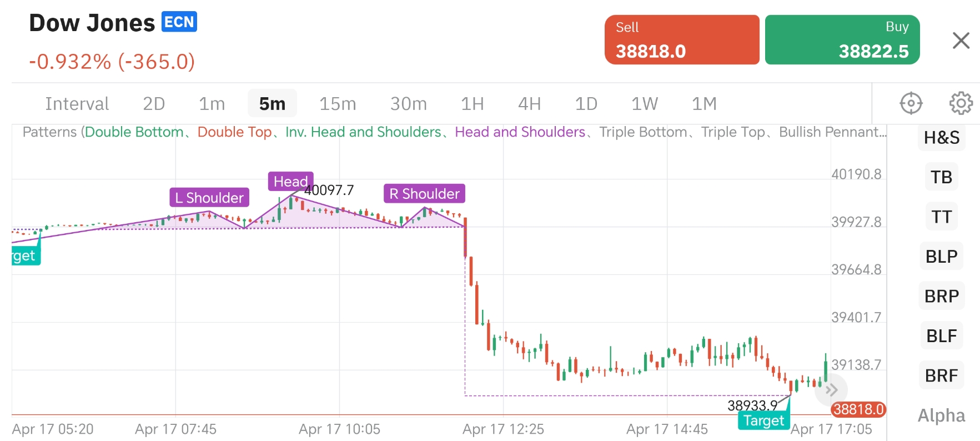Toggle the BRF pattern filter

(942, 375)
